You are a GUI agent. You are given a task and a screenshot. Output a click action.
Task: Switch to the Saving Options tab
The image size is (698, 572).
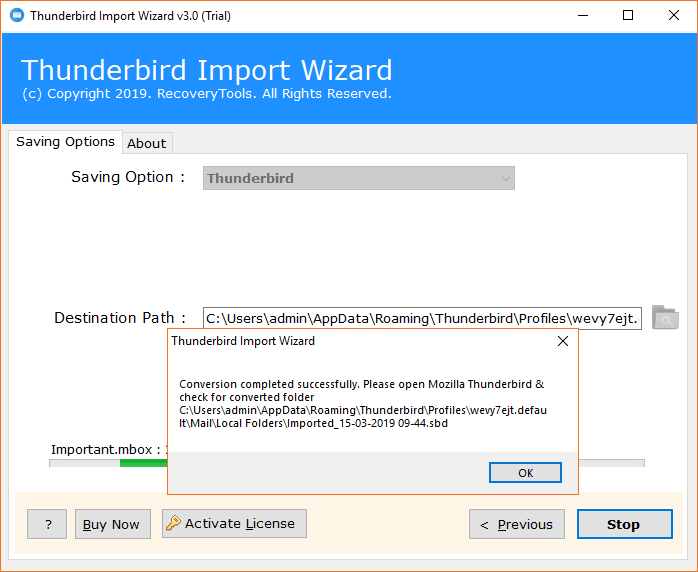(x=65, y=142)
